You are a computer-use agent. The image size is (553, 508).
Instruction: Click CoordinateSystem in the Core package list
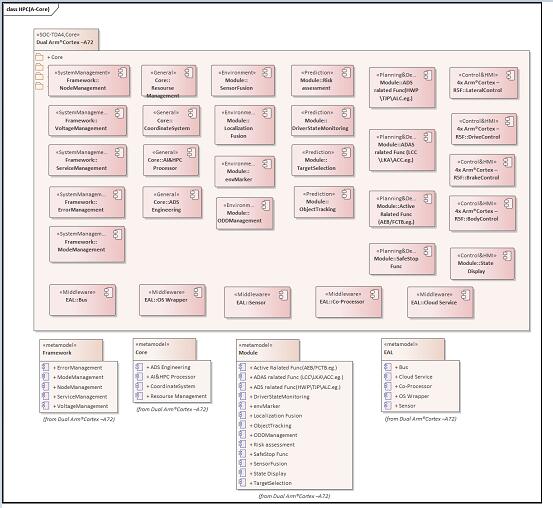point(172,386)
